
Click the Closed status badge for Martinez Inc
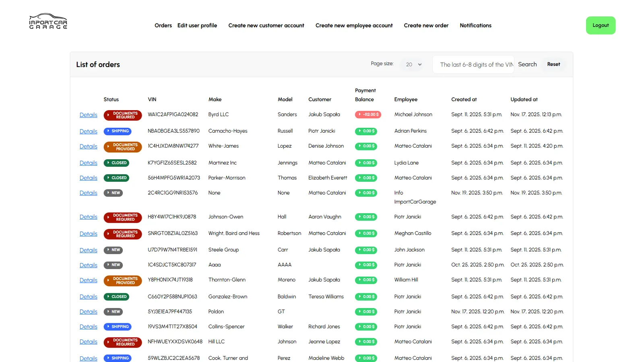[116, 163]
